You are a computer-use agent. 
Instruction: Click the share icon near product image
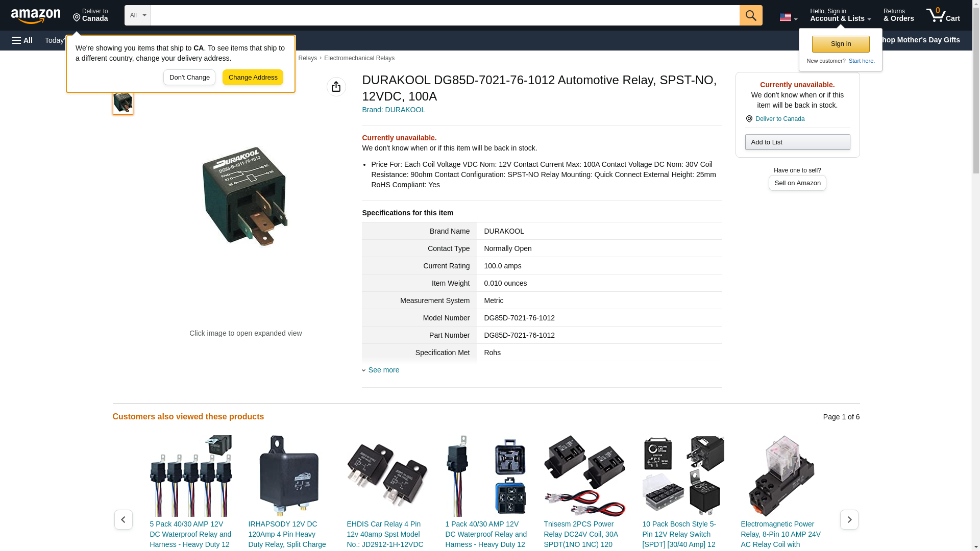coord(336,87)
